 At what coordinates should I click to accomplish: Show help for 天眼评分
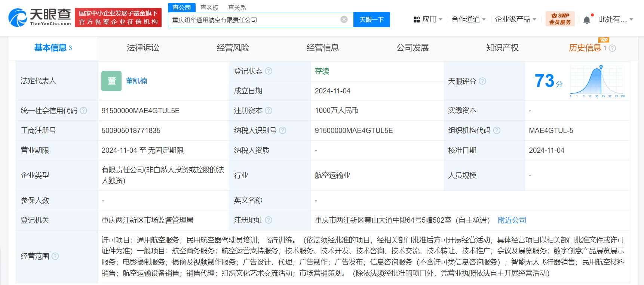pos(482,81)
